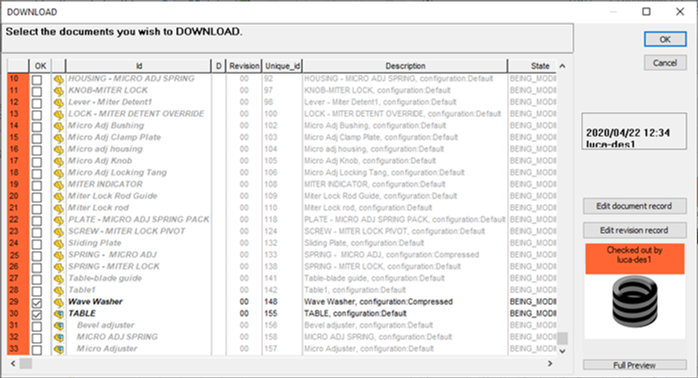Check the box for Table1 row

(x=37, y=291)
